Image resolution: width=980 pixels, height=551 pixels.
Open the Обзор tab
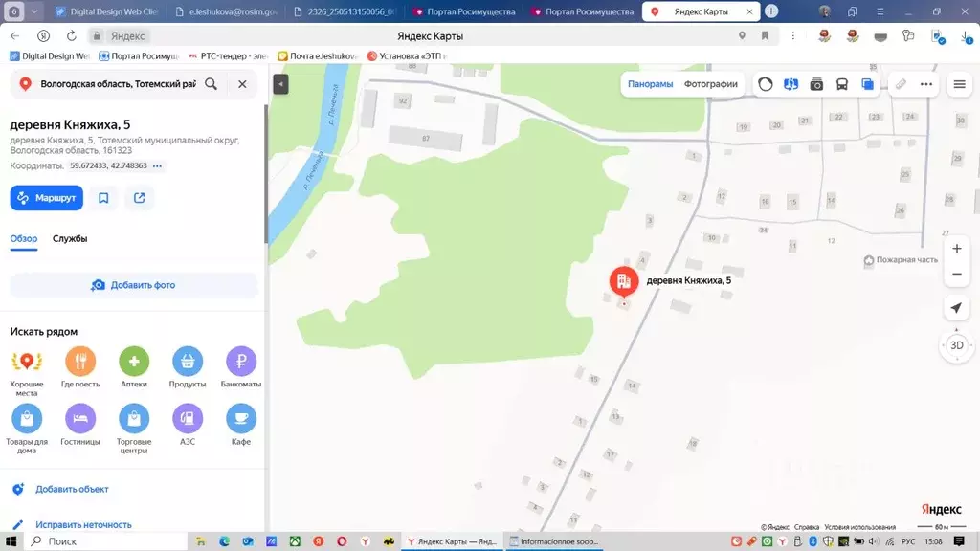[x=24, y=238]
